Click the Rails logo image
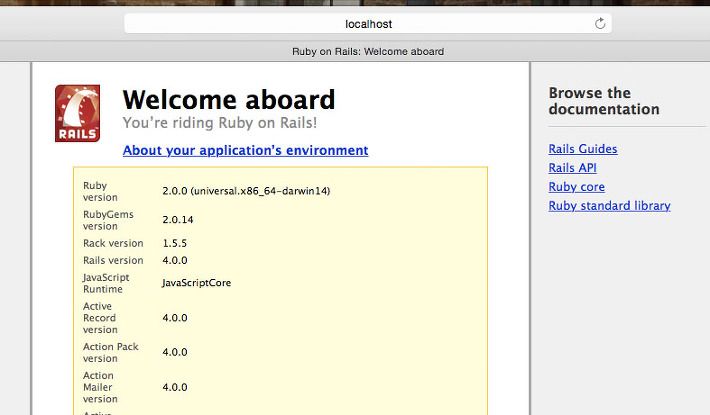The height and width of the screenshot is (415, 710). click(77, 113)
